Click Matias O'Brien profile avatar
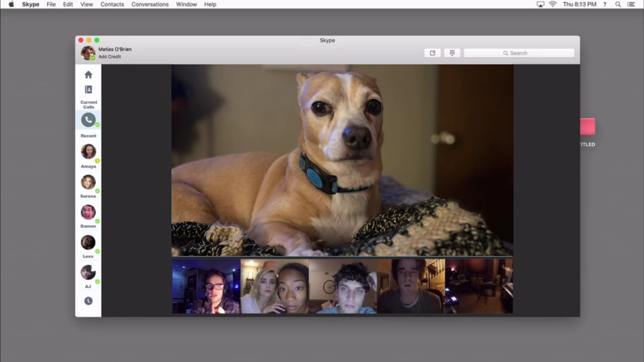 click(x=88, y=53)
